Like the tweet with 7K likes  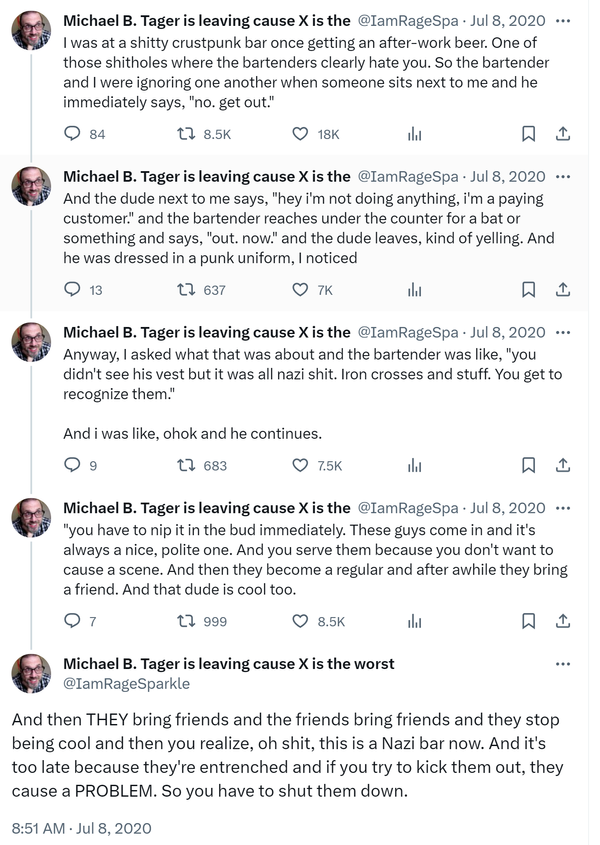coord(299,290)
